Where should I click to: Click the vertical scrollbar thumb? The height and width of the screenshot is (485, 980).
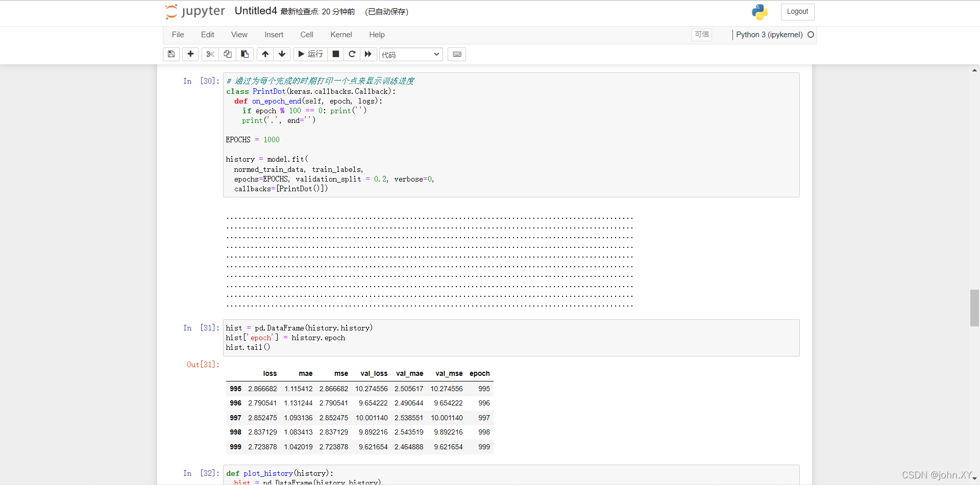(x=974, y=308)
